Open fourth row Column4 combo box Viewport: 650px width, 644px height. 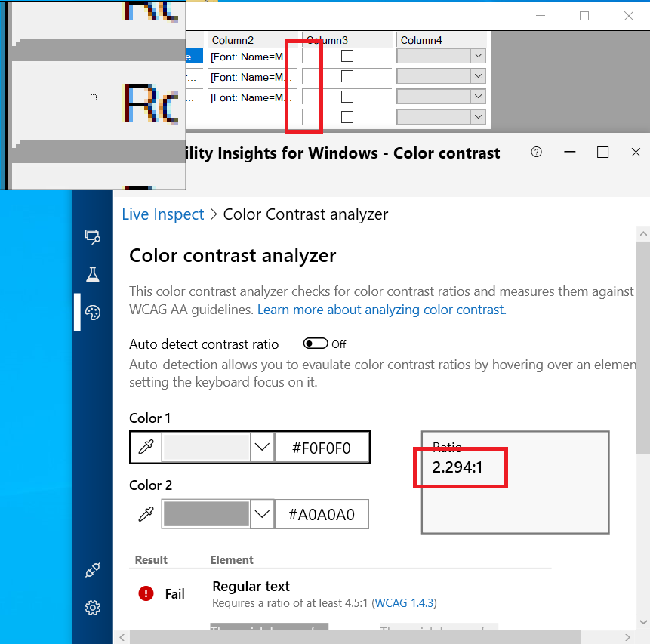point(441,117)
